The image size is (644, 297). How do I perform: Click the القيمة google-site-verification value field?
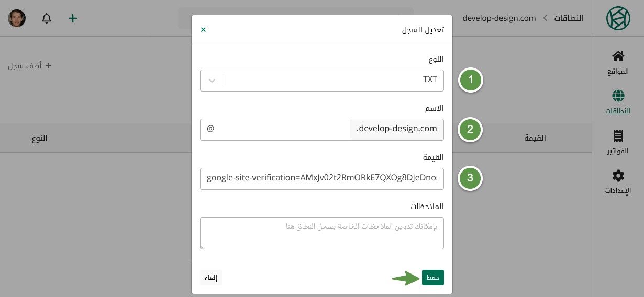(322, 178)
